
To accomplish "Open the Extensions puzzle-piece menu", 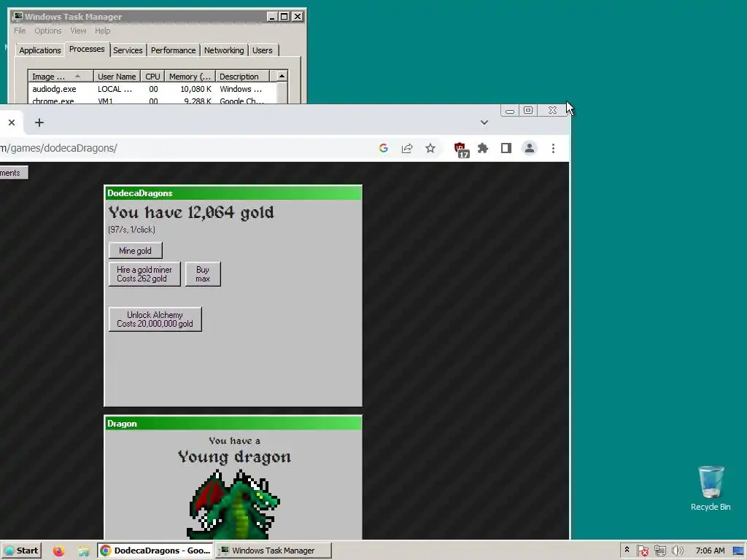I will [483, 148].
